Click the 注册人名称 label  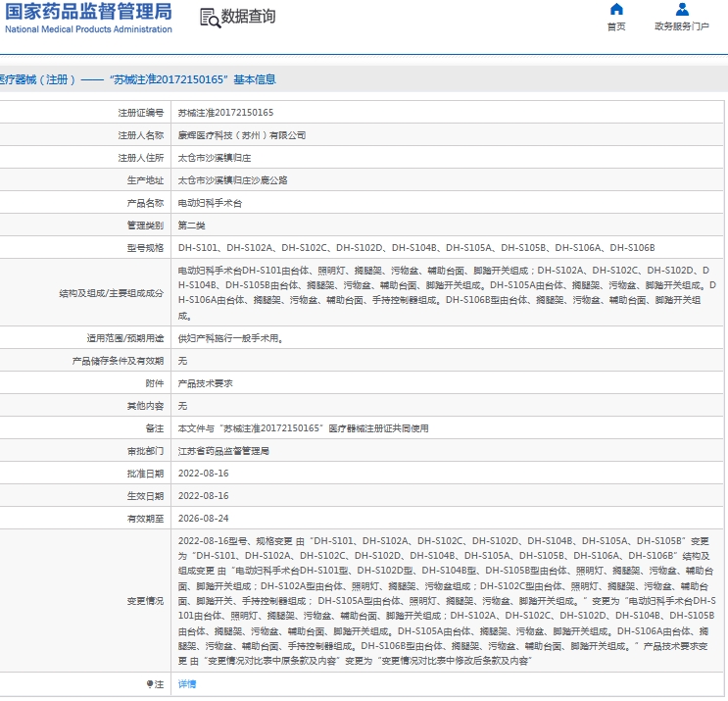click(x=141, y=135)
